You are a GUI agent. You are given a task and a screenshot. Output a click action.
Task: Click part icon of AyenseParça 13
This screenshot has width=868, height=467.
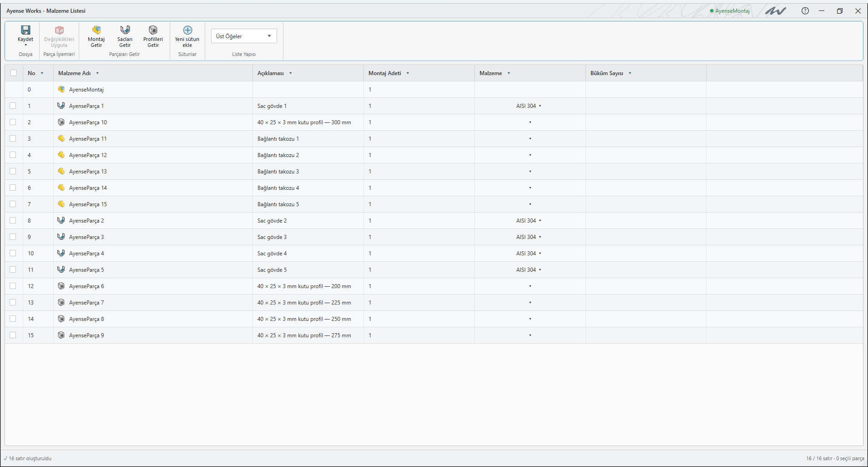[x=61, y=171]
